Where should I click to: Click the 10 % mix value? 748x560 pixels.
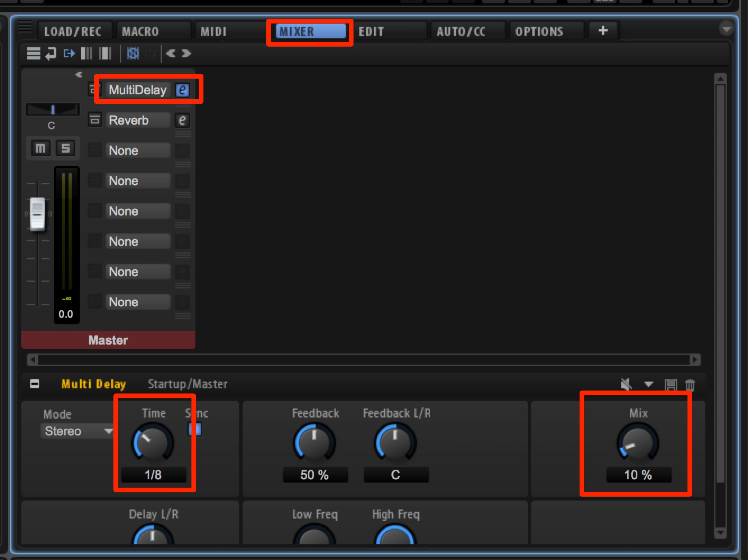point(638,475)
